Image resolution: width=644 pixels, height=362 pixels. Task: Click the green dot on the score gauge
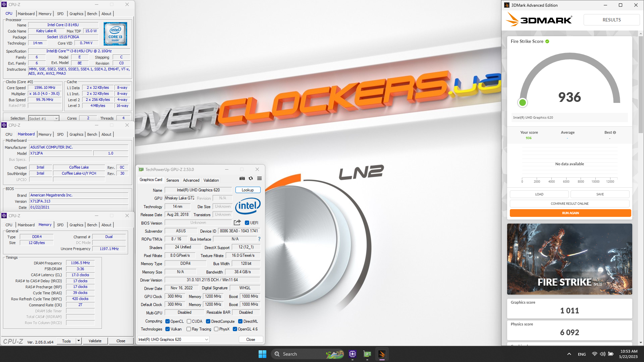click(522, 103)
